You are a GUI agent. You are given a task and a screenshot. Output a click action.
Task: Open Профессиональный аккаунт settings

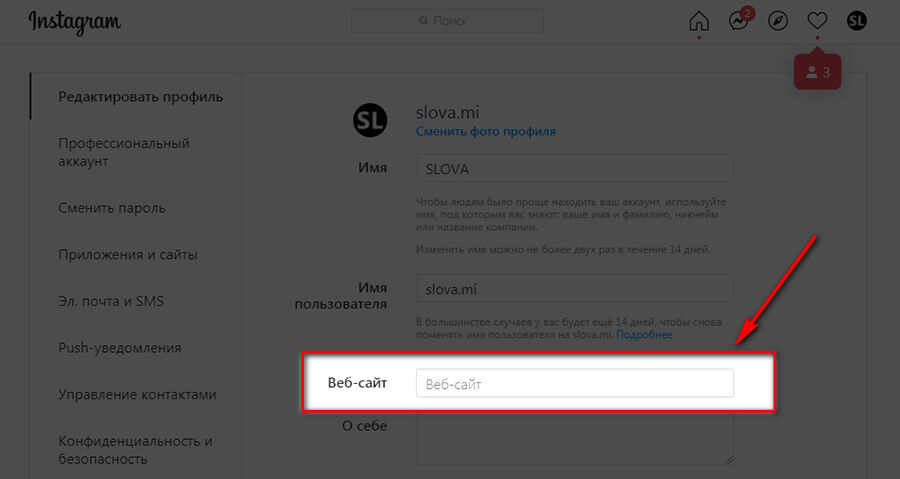(124, 152)
